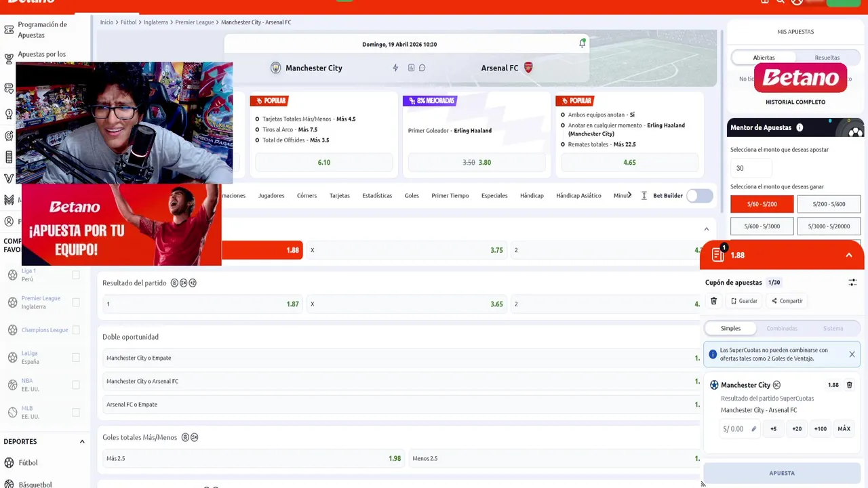Check the Liga 1 Perú checkbox
868x488 pixels.
[76, 275]
